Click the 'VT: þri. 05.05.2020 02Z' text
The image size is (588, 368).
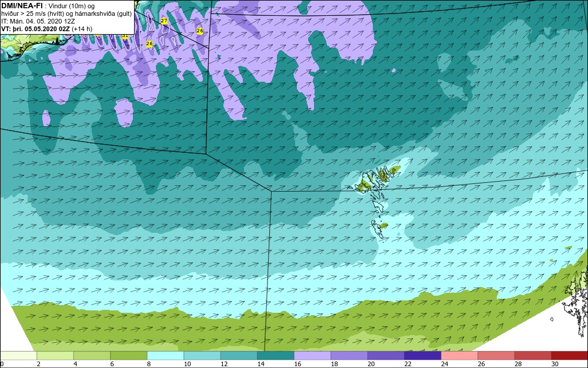click(36, 29)
